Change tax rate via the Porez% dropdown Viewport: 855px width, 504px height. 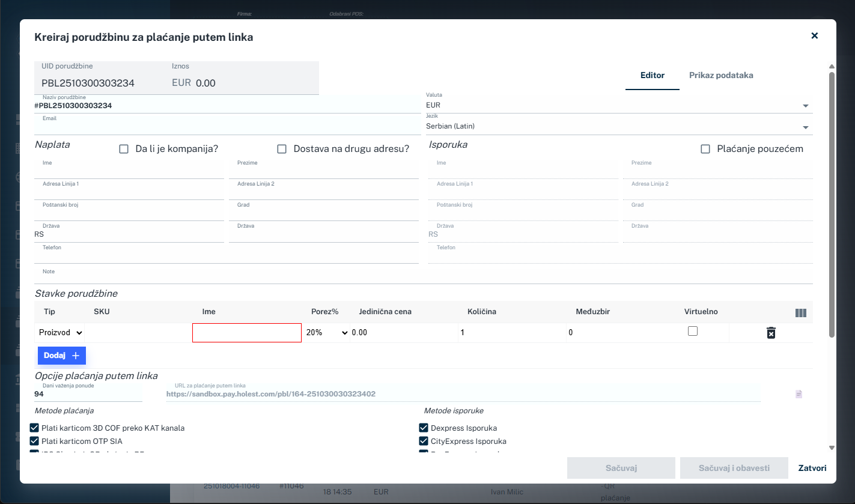(x=327, y=332)
